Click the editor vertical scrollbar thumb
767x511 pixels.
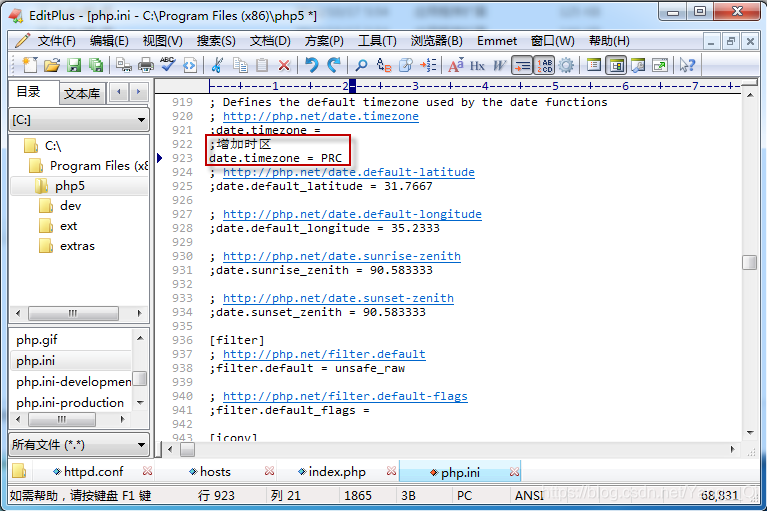tap(749, 263)
